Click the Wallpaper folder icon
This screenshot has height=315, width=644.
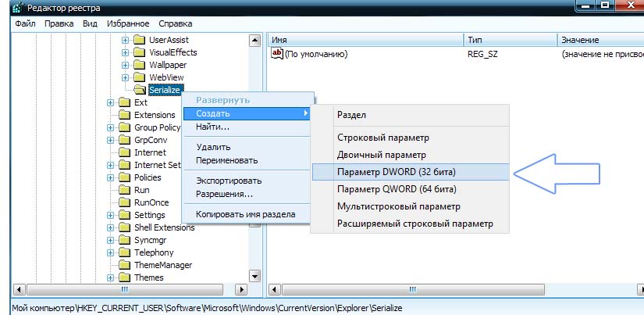(x=139, y=65)
